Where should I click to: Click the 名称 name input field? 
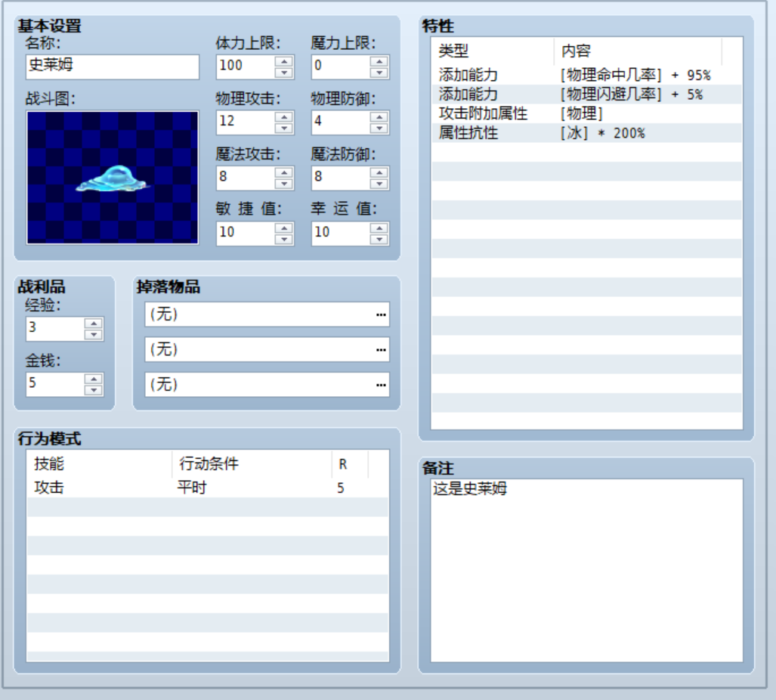(x=113, y=67)
